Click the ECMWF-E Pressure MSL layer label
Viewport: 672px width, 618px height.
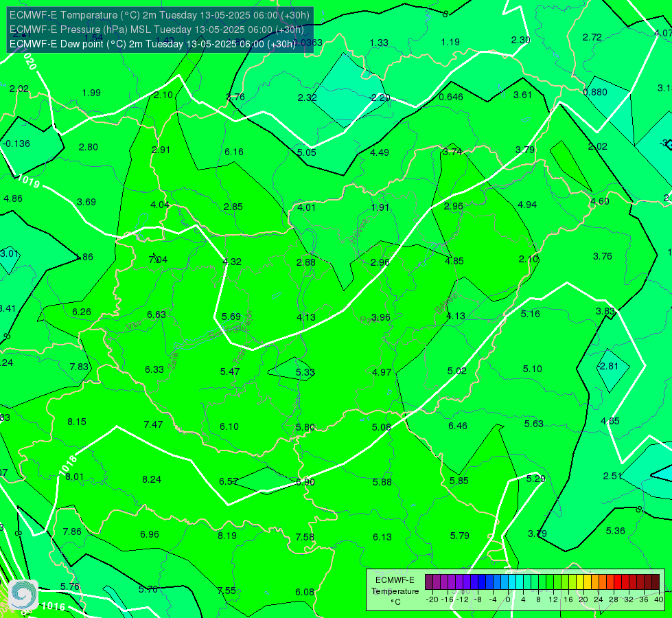point(157,30)
